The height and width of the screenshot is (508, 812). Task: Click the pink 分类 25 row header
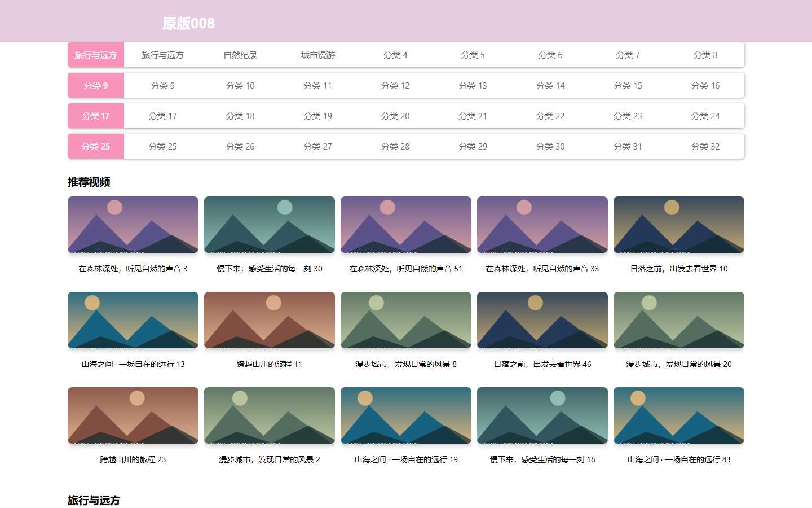[x=96, y=147]
